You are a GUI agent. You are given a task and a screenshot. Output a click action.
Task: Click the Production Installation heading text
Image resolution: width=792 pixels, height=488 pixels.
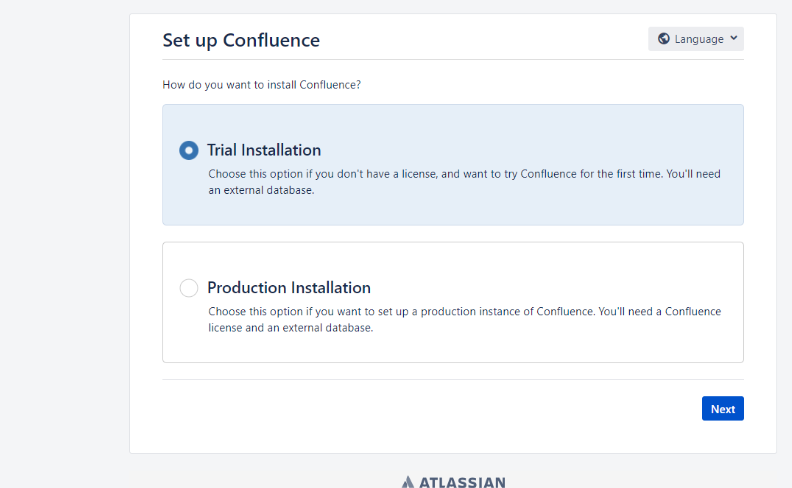pyautogui.click(x=288, y=287)
